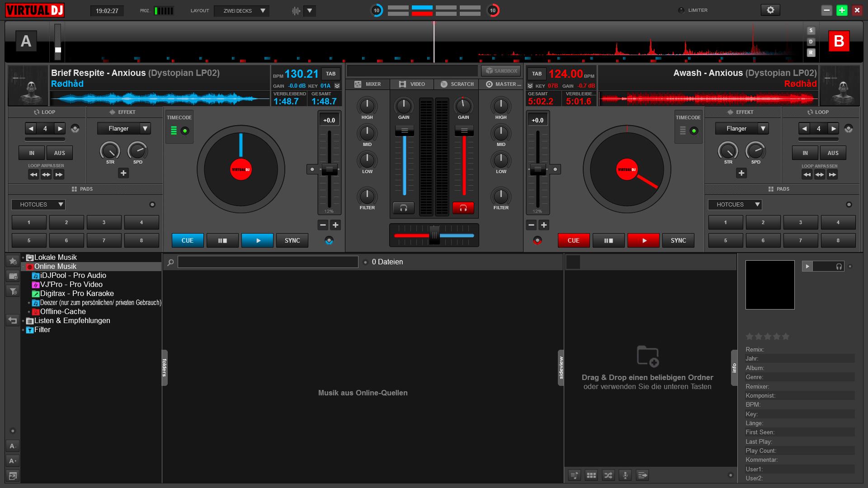This screenshot has width=868, height=488.
Task: Open deck A Flanger effect dropdown
Action: click(145, 128)
